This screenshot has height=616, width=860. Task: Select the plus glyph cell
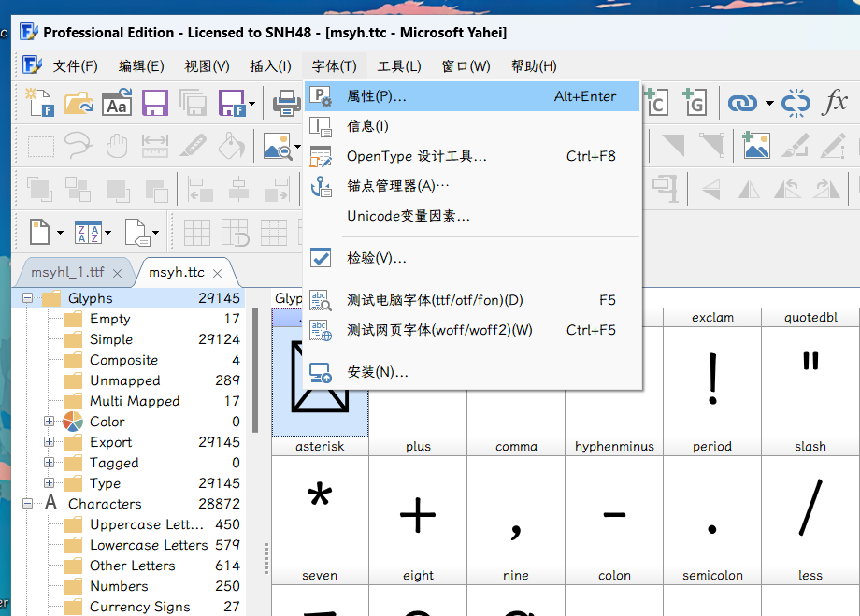point(418,501)
